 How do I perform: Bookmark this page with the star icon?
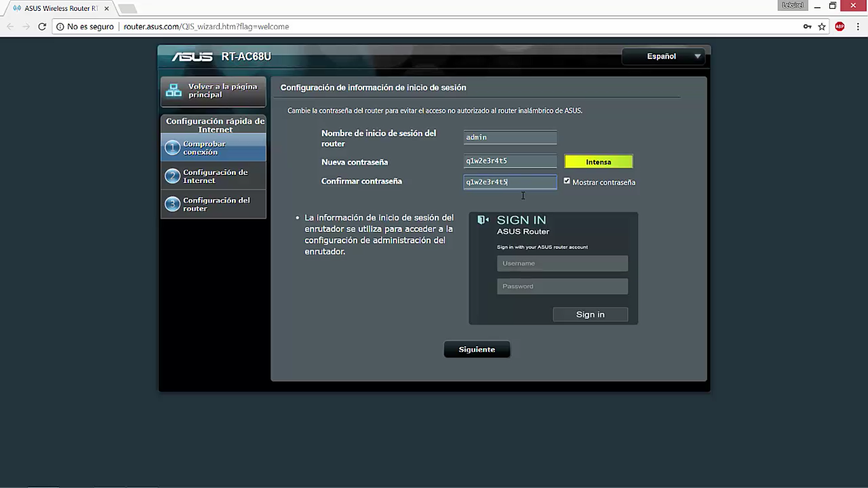pos(822,27)
